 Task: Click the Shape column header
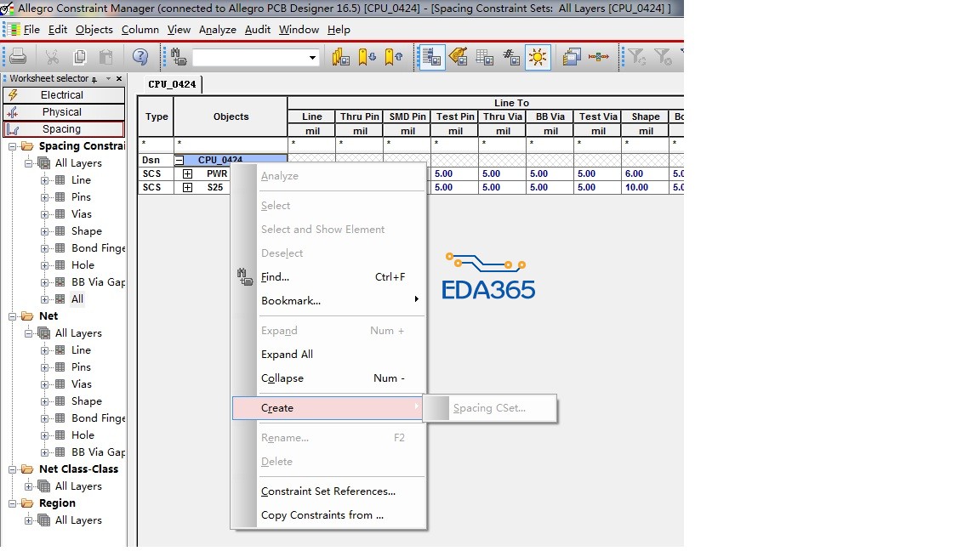coord(646,116)
